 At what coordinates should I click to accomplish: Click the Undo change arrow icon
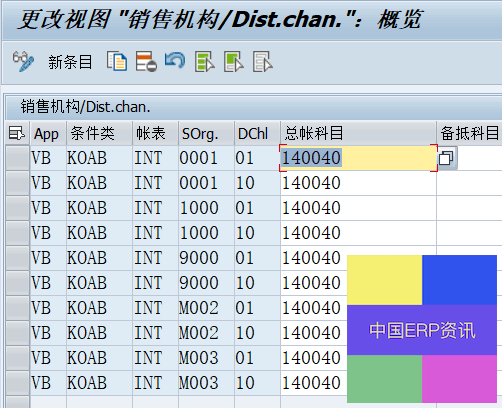[x=175, y=61]
